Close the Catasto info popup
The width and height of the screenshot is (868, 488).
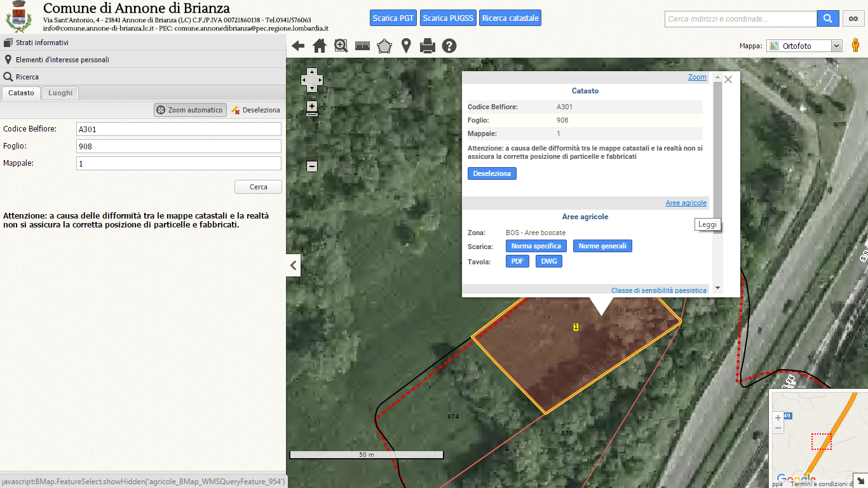click(x=728, y=79)
